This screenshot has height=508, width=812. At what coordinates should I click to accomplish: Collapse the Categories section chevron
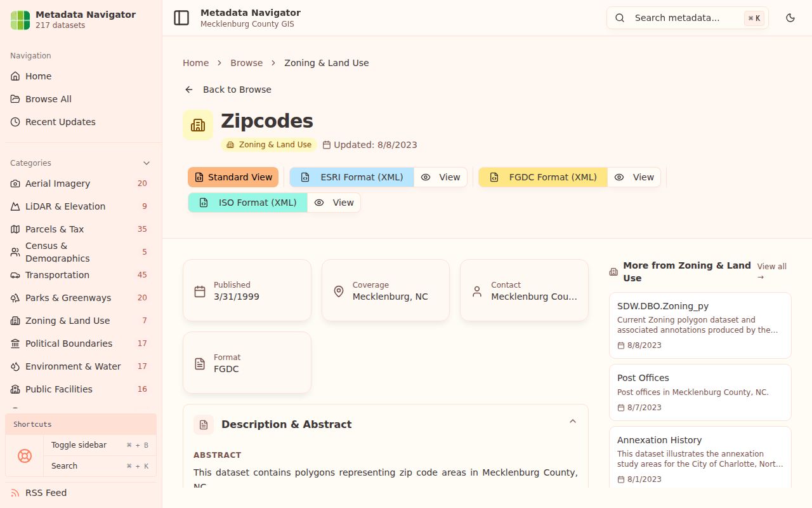click(147, 163)
